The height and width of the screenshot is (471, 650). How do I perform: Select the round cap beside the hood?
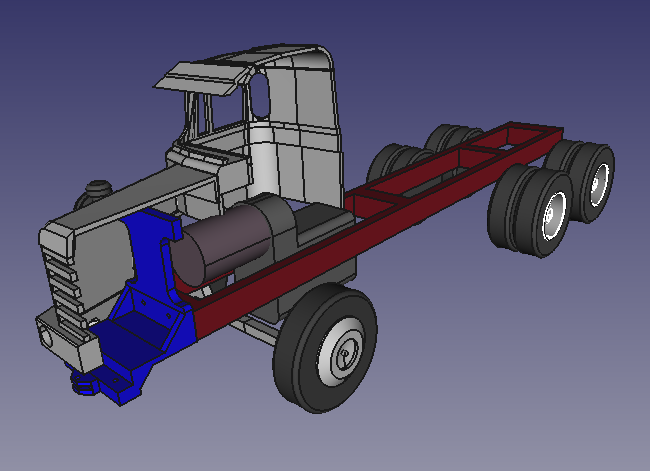(99, 188)
